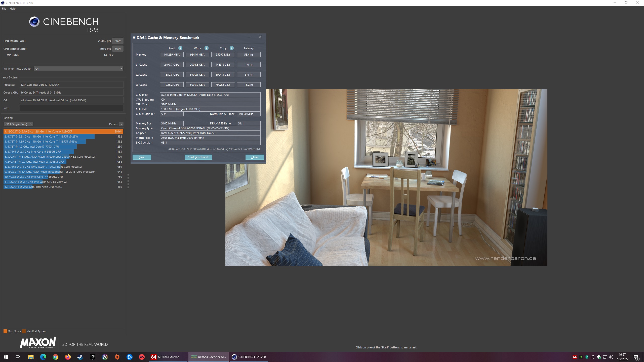Expand the ranking Details arrow
644x362 pixels.
pyautogui.click(x=121, y=124)
